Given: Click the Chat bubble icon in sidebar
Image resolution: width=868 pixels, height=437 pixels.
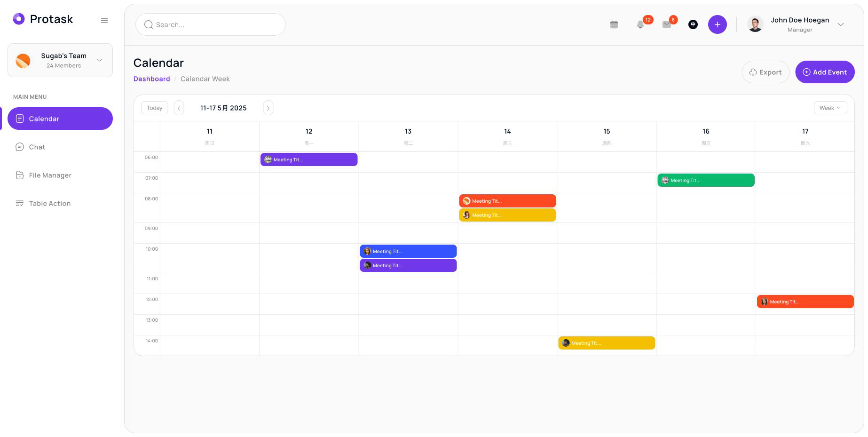Looking at the screenshot, I should [x=20, y=147].
